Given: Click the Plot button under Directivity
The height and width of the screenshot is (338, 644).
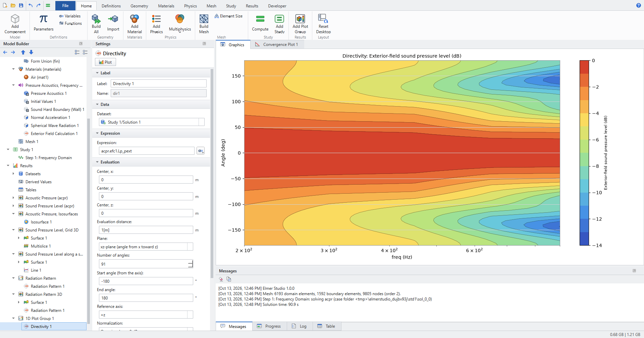Looking at the screenshot, I should [105, 62].
